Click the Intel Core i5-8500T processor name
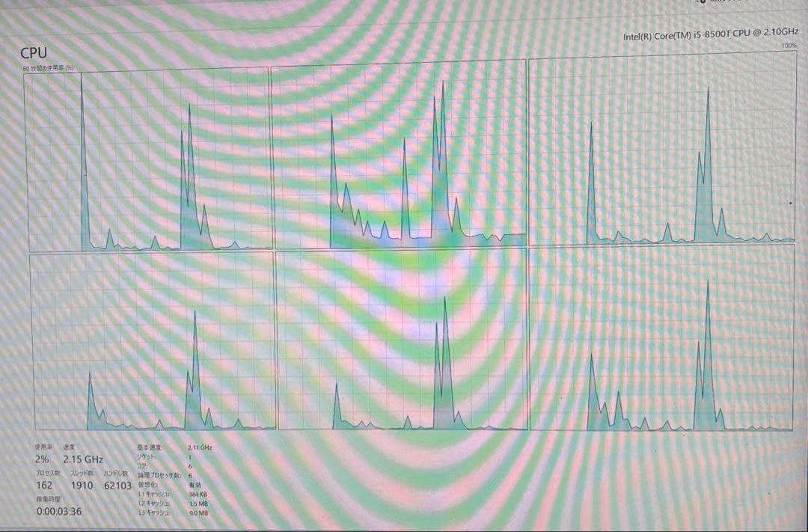The width and height of the screenshot is (808, 532). (x=711, y=34)
